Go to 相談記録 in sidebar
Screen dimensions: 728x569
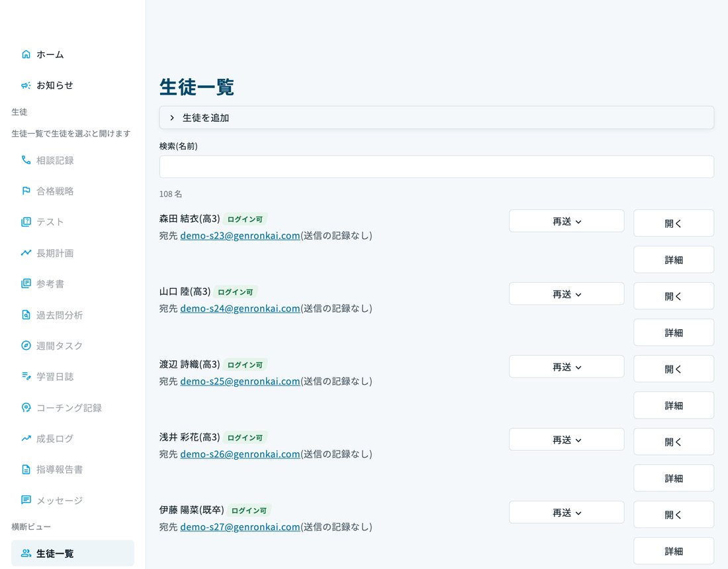click(x=73, y=160)
